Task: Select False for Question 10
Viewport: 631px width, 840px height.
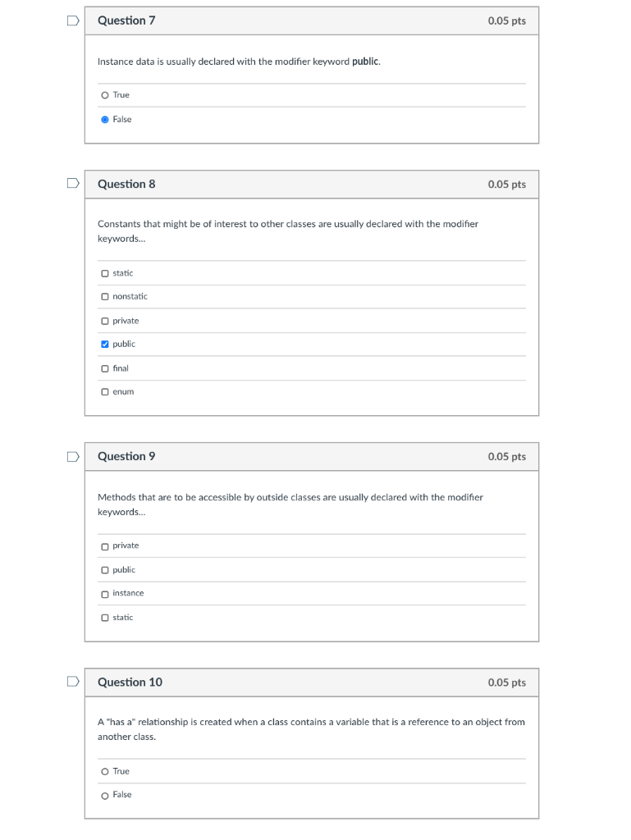Action: 104,794
